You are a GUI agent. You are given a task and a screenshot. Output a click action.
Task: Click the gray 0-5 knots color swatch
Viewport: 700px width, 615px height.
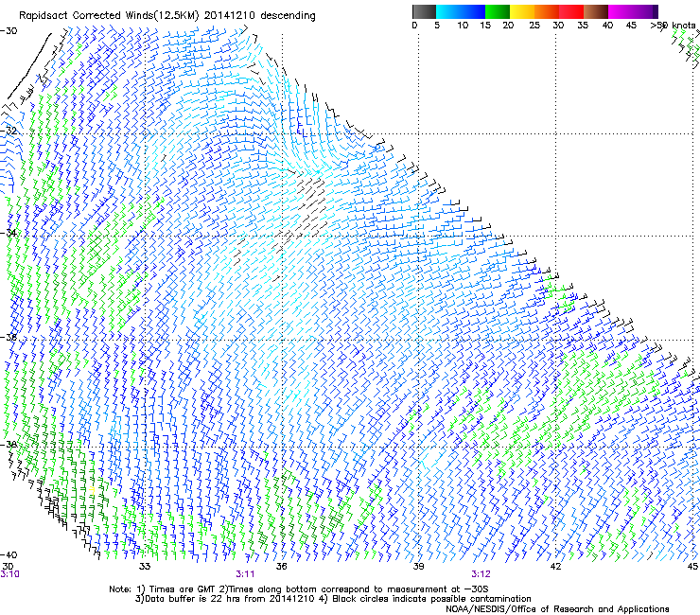click(x=424, y=11)
